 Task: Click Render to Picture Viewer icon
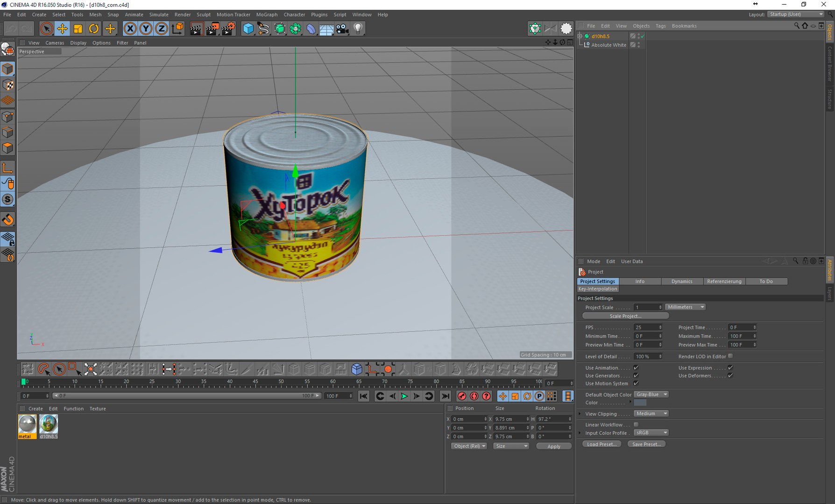tap(212, 29)
